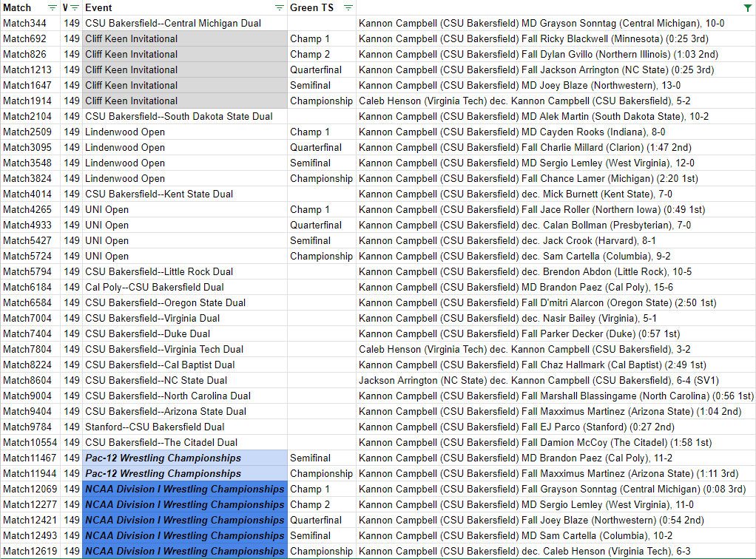The height and width of the screenshot is (559, 756).
Task: Select Quarterfinal cell in Match1213 row
Action: pyautogui.click(x=322, y=70)
